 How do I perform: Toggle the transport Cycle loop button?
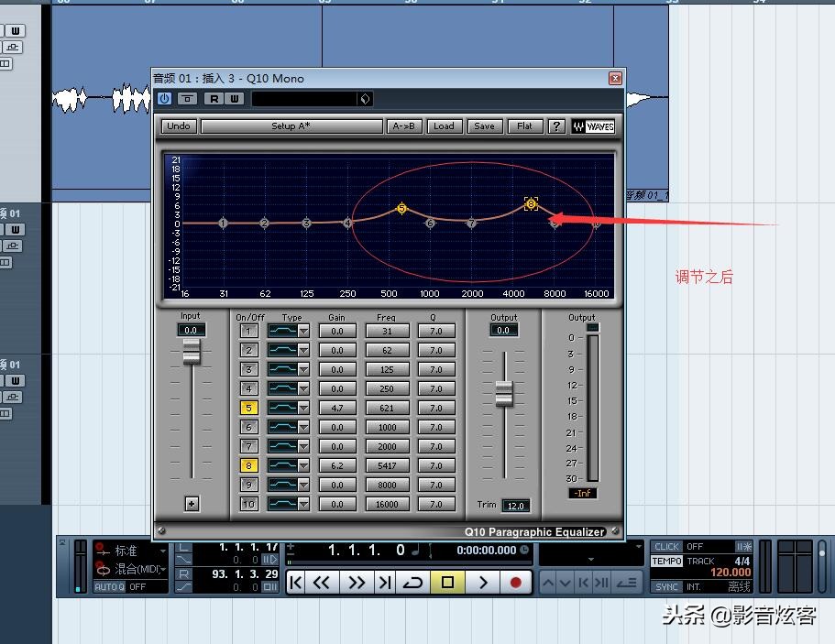pos(412,583)
